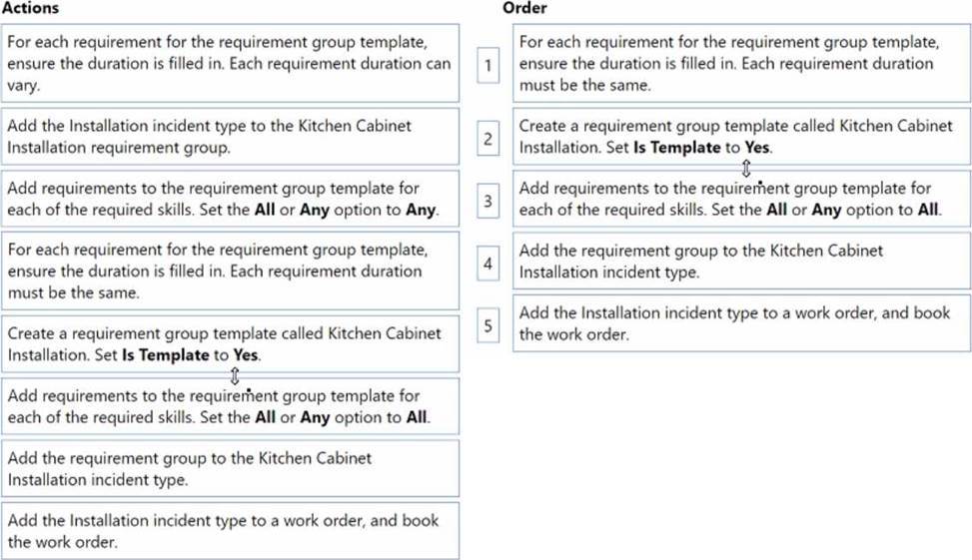Select action setting All or Any option to Any

230,199
